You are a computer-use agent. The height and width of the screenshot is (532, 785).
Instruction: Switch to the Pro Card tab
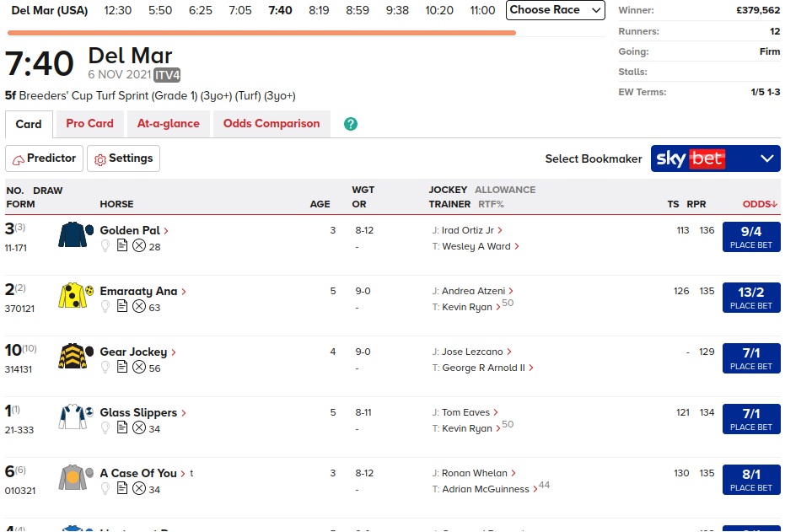(89, 124)
